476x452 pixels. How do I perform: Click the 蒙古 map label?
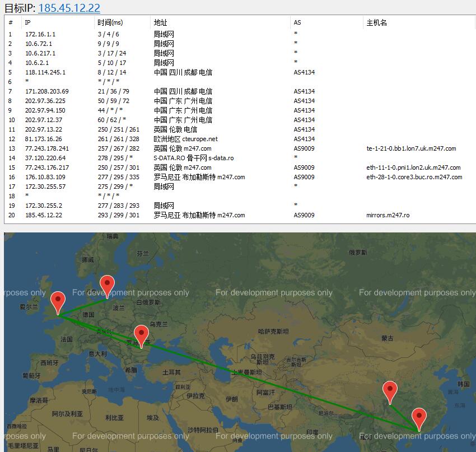click(388, 338)
